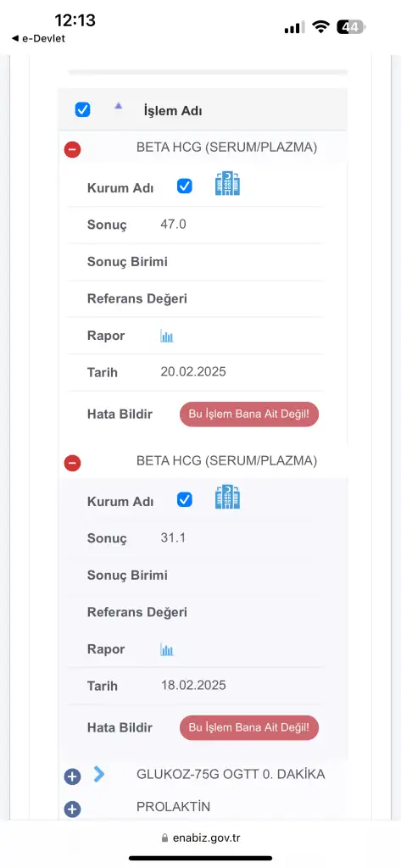The image size is (401, 868).
Task: Click the İşlem Adı column header
Action: click(173, 111)
